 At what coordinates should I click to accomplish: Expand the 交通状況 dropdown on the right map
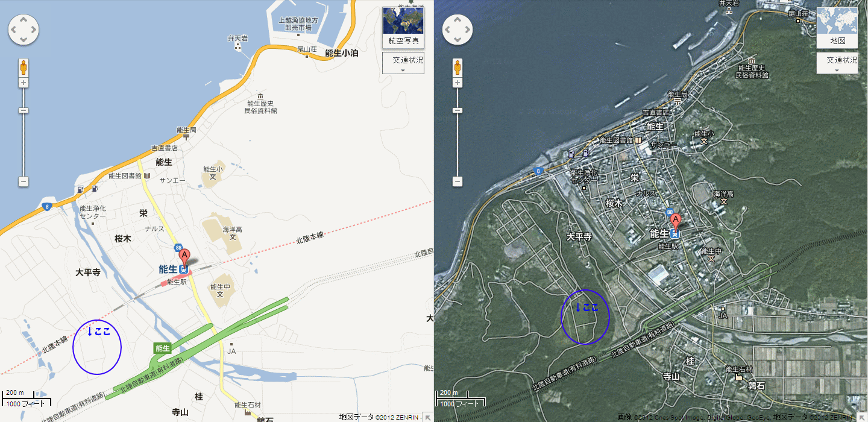pyautogui.click(x=837, y=63)
